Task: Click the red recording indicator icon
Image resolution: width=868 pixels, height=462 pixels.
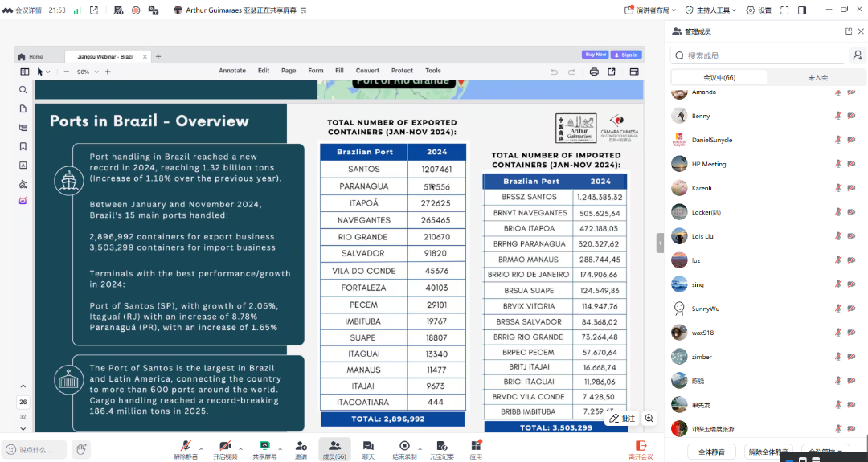Action: (x=136, y=10)
